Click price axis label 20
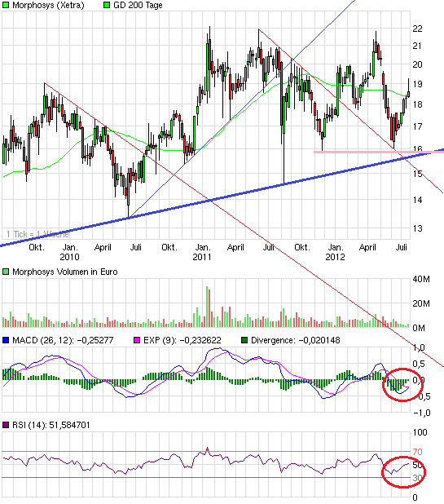444x504 pixels. [x=417, y=64]
